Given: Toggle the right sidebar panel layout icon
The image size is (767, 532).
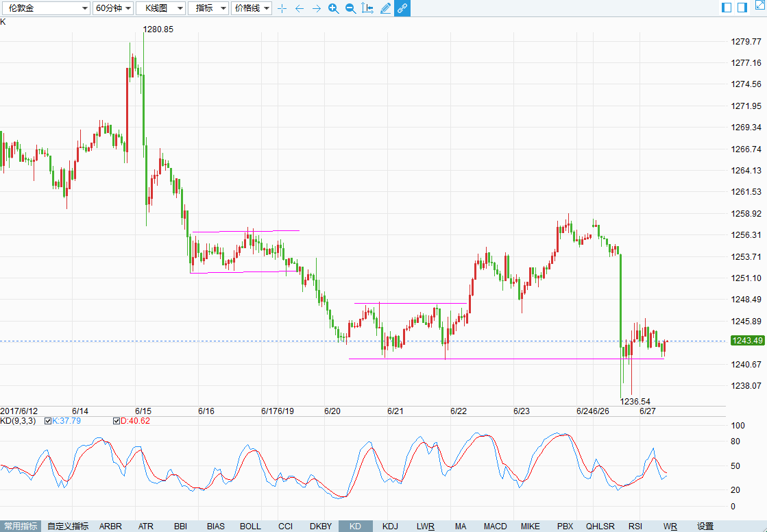Looking at the screenshot, I should point(742,8).
